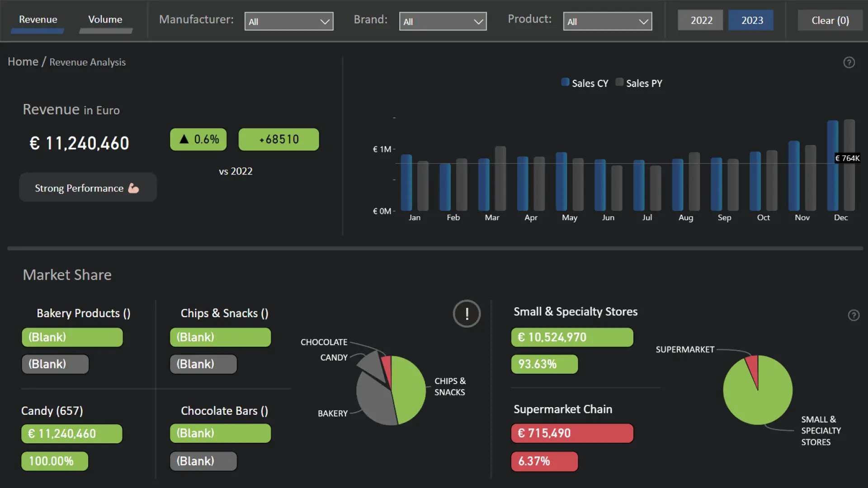This screenshot has width=868, height=488.
Task: Click the 0.6% growth badge
Action: 198,139
